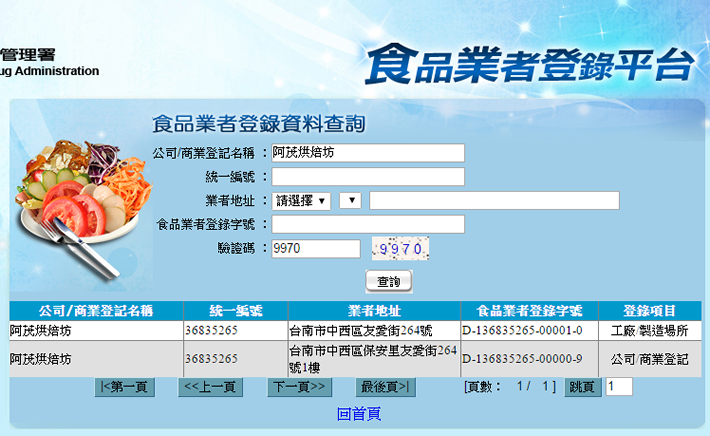The image size is (710, 436).
Task: Click column header 業者地址
Action: click(374, 311)
